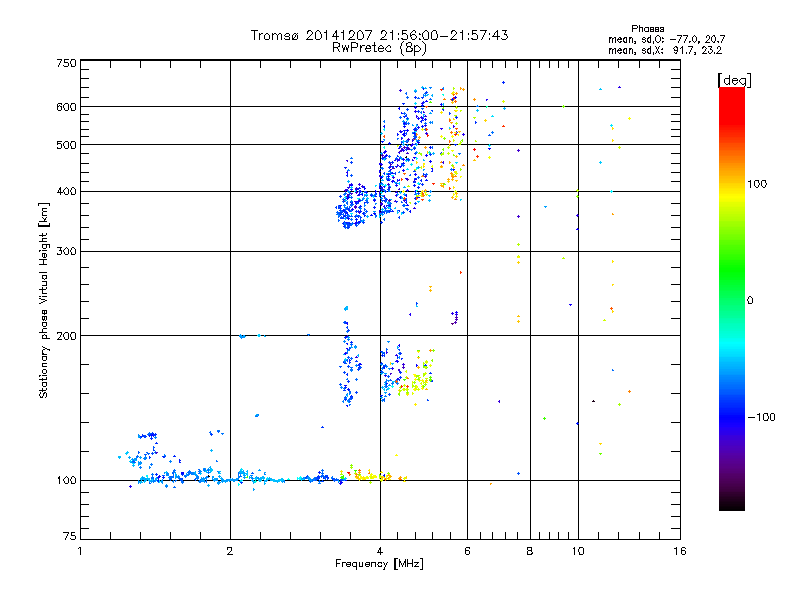Click the "750" height tick label
800x600 pixels.
[x=66, y=63]
